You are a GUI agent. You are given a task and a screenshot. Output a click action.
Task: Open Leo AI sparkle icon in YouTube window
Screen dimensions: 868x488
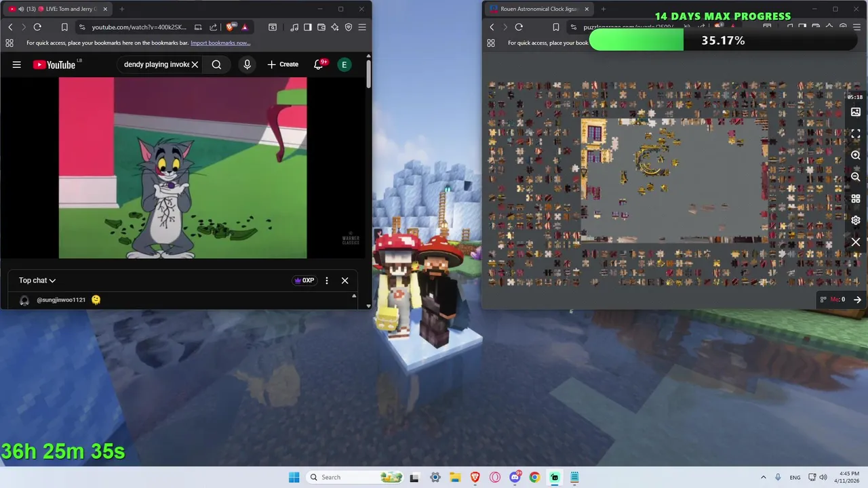335,27
